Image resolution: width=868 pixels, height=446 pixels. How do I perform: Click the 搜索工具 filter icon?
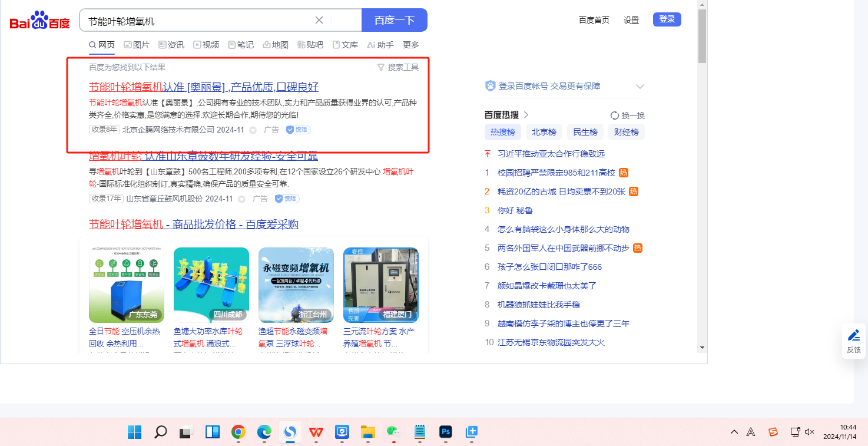pyautogui.click(x=381, y=67)
